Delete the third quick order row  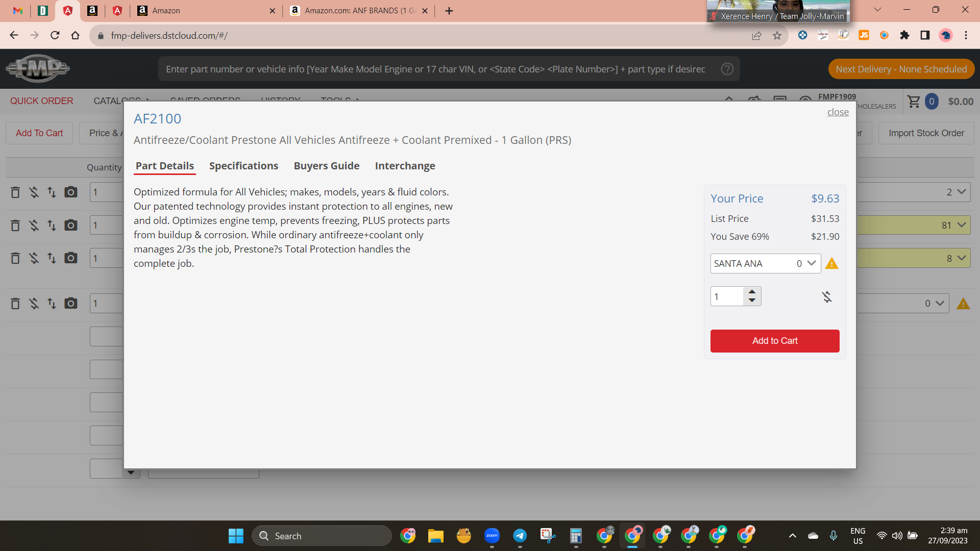[x=15, y=258]
